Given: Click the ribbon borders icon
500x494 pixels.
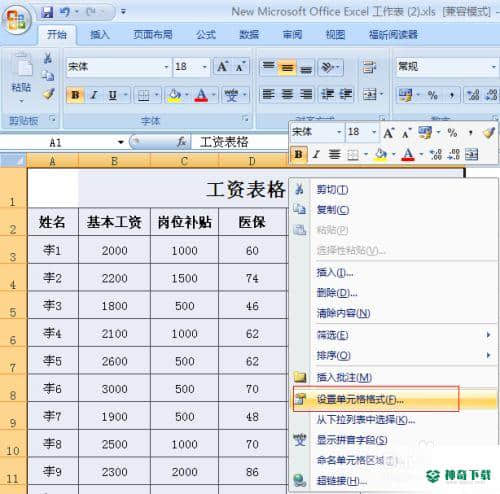Looking at the screenshot, I should (144, 96).
